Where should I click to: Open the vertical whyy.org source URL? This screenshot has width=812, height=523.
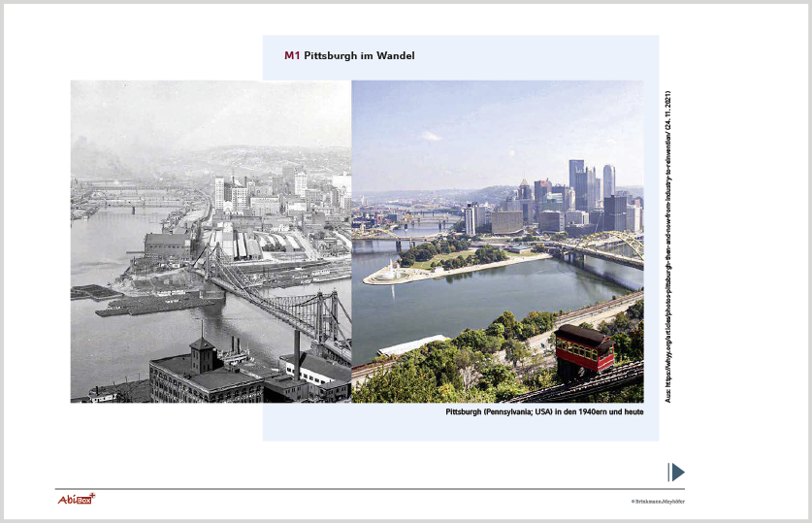pos(668,246)
